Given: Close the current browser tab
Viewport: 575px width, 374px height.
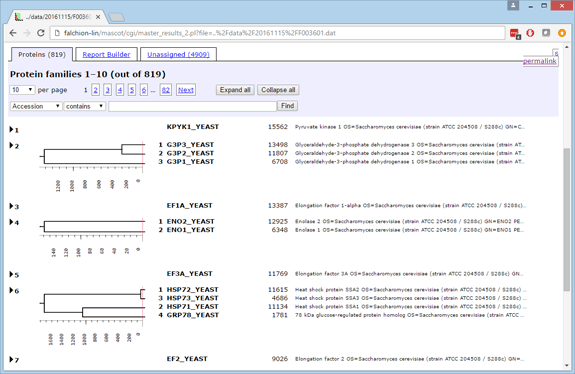Looking at the screenshot, I should (x=98, y=17).
